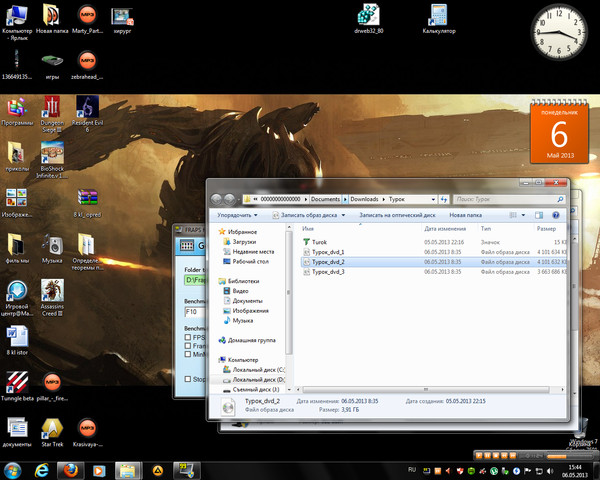This screenshot has height=480, width=600.
Task: Click the 0000000000000 breadcrumb segment
Action: point(280,199)
